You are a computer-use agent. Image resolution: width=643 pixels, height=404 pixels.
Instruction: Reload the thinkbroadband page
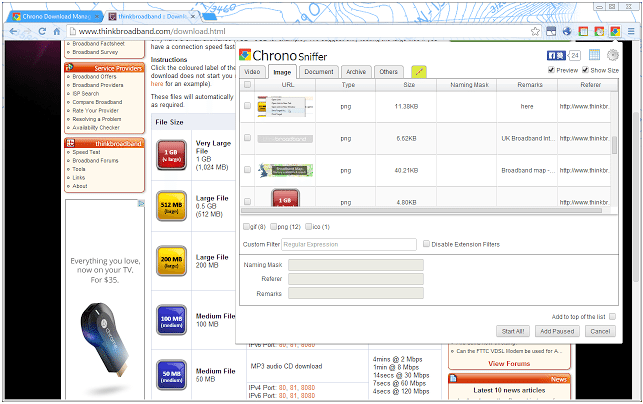(42, 31)
